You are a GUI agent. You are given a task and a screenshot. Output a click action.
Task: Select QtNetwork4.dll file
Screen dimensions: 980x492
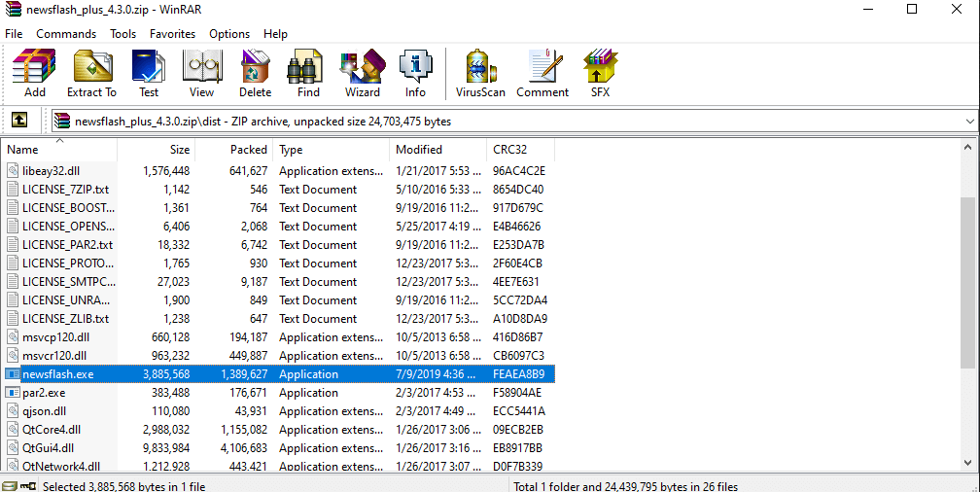[x=61, y=467]
